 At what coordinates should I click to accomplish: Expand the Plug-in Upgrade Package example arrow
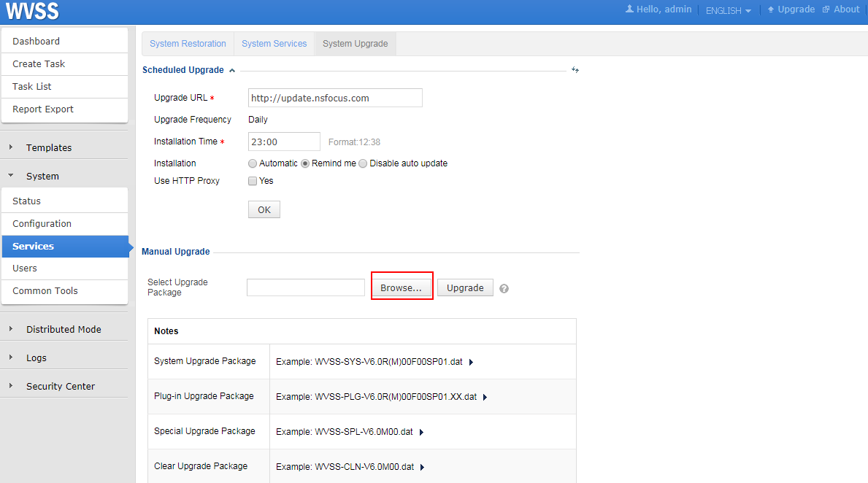coord(485,397)
